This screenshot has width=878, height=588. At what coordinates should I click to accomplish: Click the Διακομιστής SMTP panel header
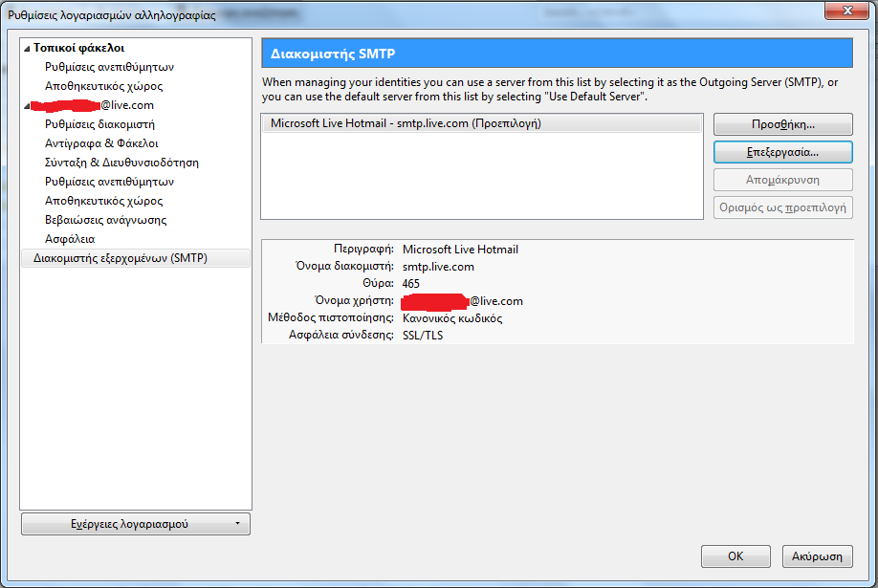click(558, 54)
